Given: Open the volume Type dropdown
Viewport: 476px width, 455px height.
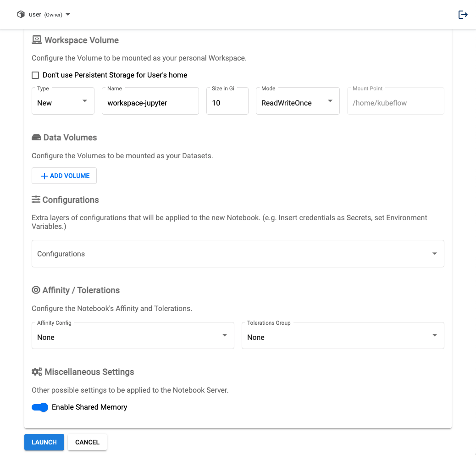Looking at the screenshot, I should pyautogui.click(x=63, y=101).
